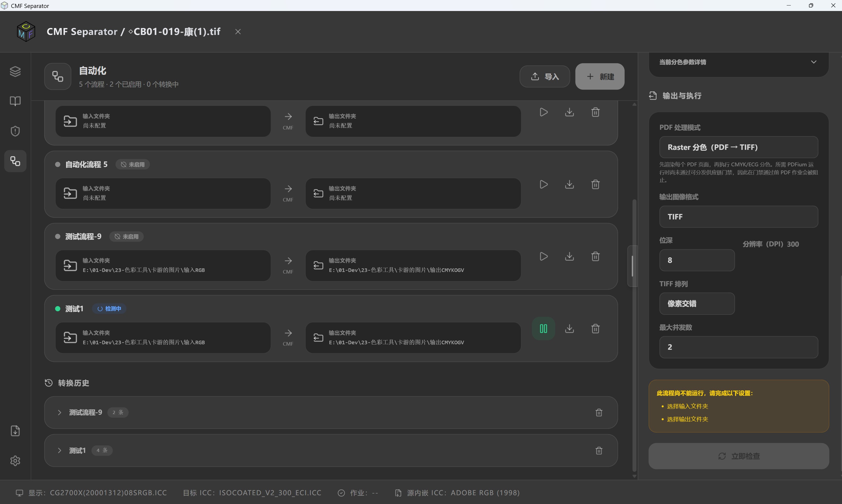Expand 测试1 conversion history entry
The image size is (842, 504).
(59, 450)
